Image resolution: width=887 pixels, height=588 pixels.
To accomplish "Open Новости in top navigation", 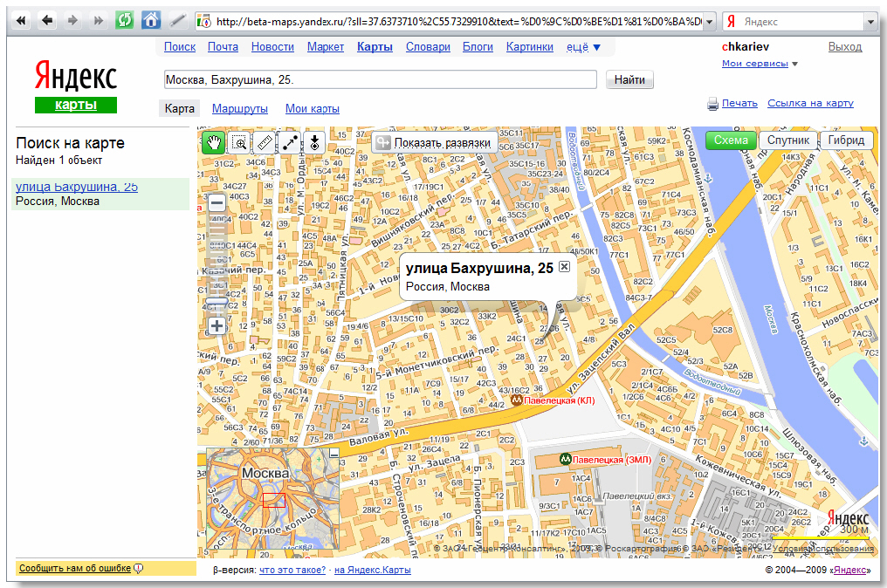I will tap(272, 47).
